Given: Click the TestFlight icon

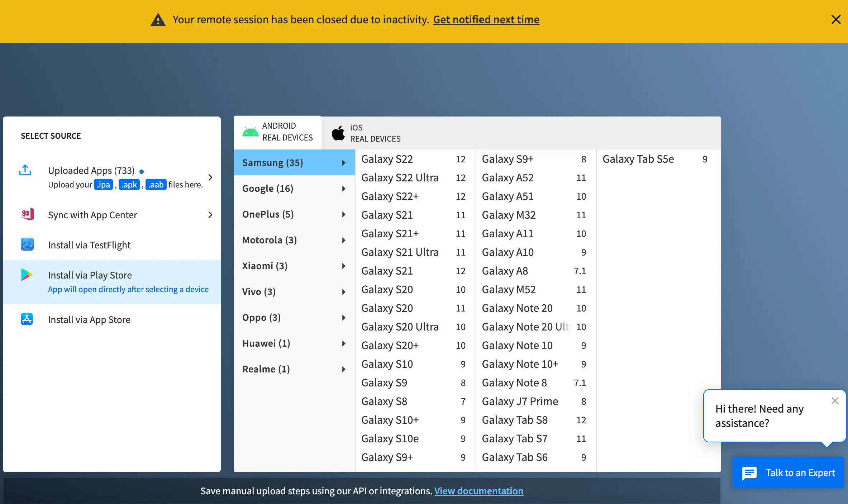Looking at the screenshot, I should [27, 244].
